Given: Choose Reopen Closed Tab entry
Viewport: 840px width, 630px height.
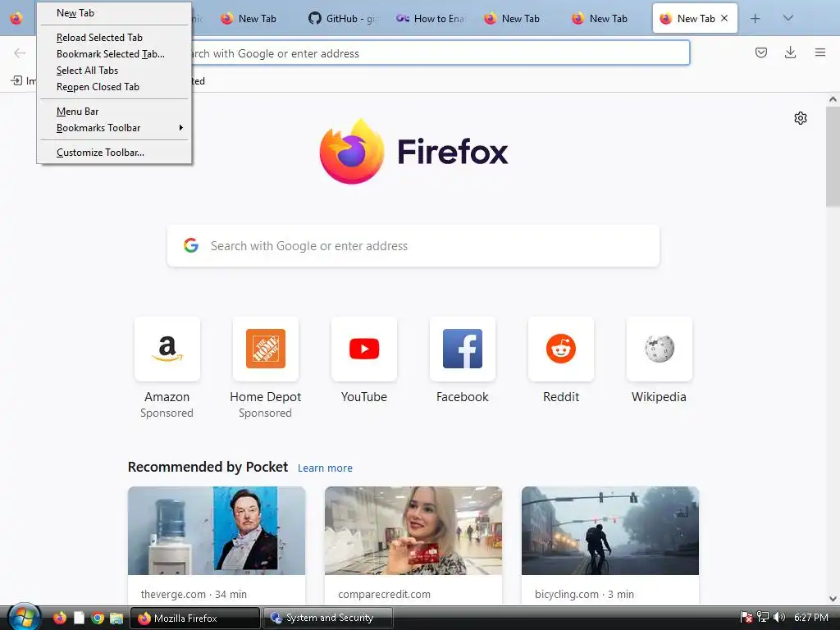Looking at the screenshot, I should pos(114,87).
